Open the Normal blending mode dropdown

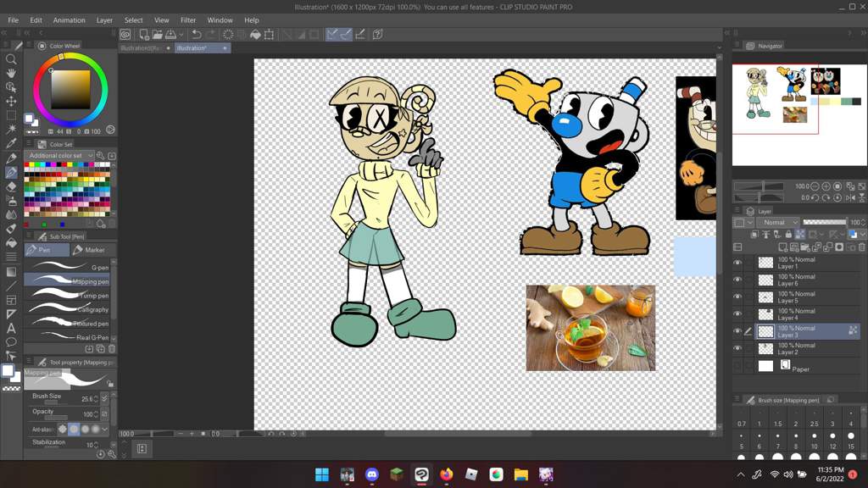pos(778,223)
